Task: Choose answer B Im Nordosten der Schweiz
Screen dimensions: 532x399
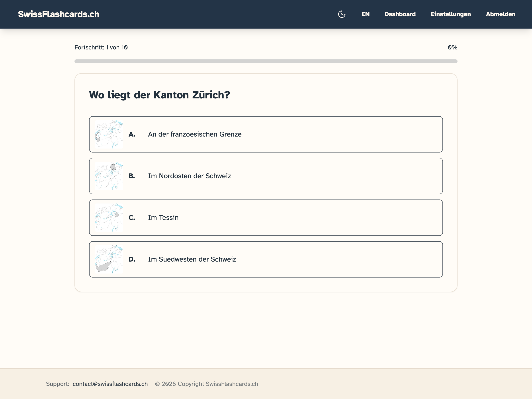Action: (266, 176)
